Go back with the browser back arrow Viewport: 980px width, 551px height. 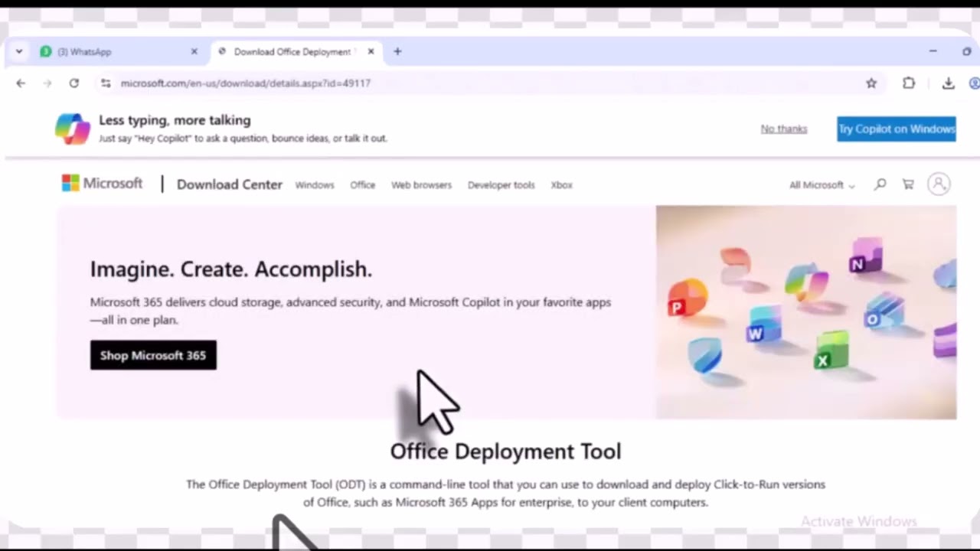pyautogui.click(x=21, y=83)
